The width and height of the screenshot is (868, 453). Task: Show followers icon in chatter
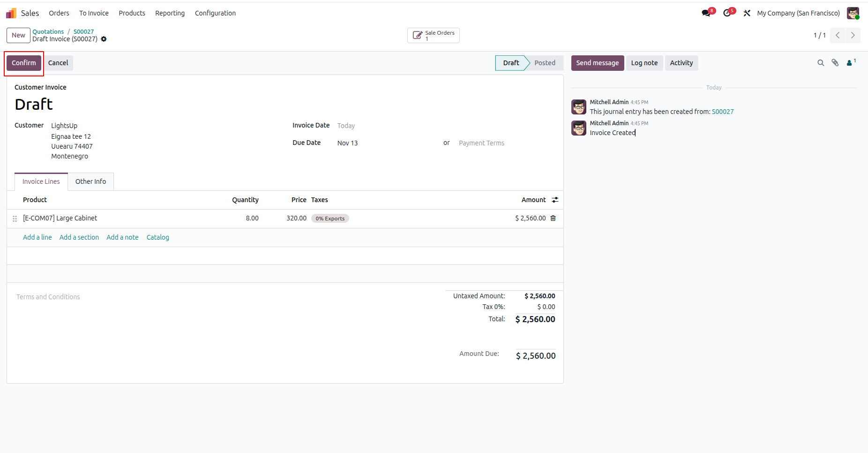pos(851,62)
